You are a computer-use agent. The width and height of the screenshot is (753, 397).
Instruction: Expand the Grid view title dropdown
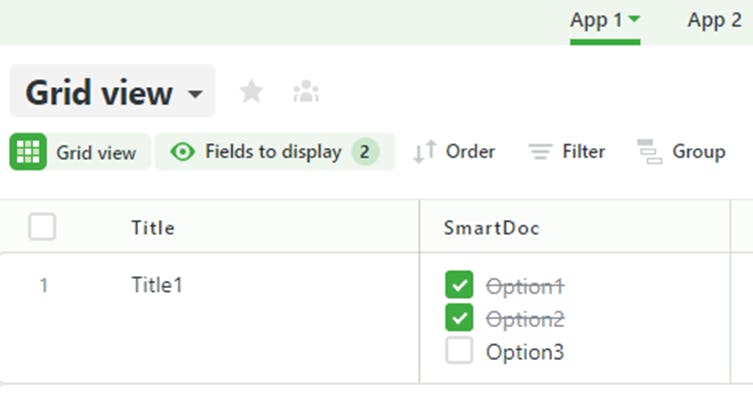[x=195, y=93]
